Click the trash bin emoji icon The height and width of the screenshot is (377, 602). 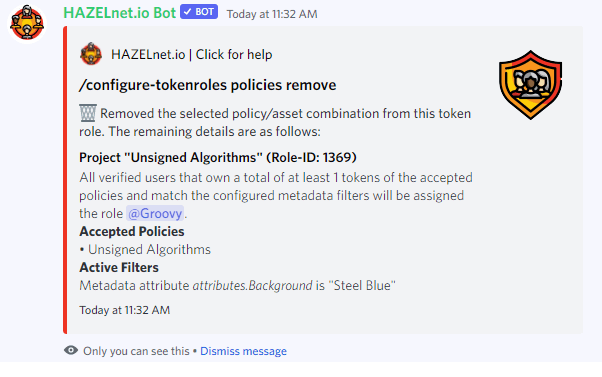click(88, 113)
